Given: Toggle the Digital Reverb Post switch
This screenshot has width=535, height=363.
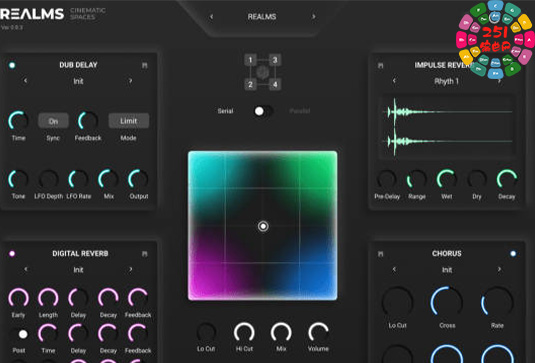Looking at the screenshot, I should pyautogui.click(x=20, y=334).
